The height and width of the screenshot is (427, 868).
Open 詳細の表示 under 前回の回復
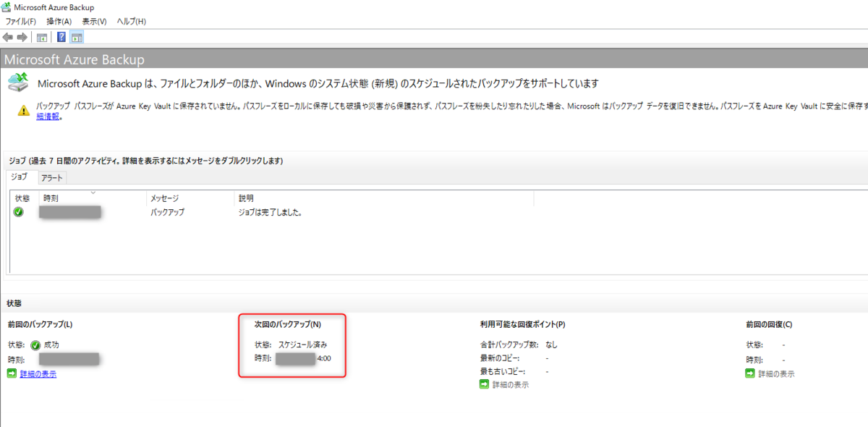[776, 374]
